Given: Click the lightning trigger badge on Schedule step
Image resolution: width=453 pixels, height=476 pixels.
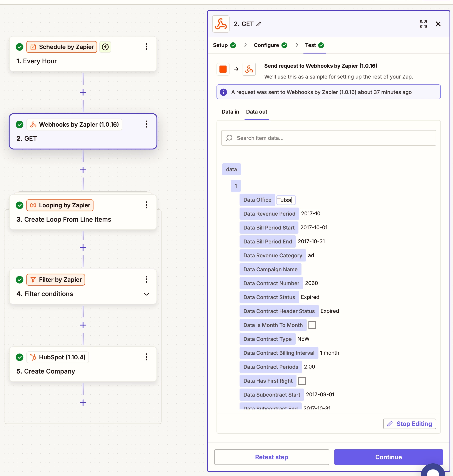Looking at the screenshot, I should (x=105, y=47).
